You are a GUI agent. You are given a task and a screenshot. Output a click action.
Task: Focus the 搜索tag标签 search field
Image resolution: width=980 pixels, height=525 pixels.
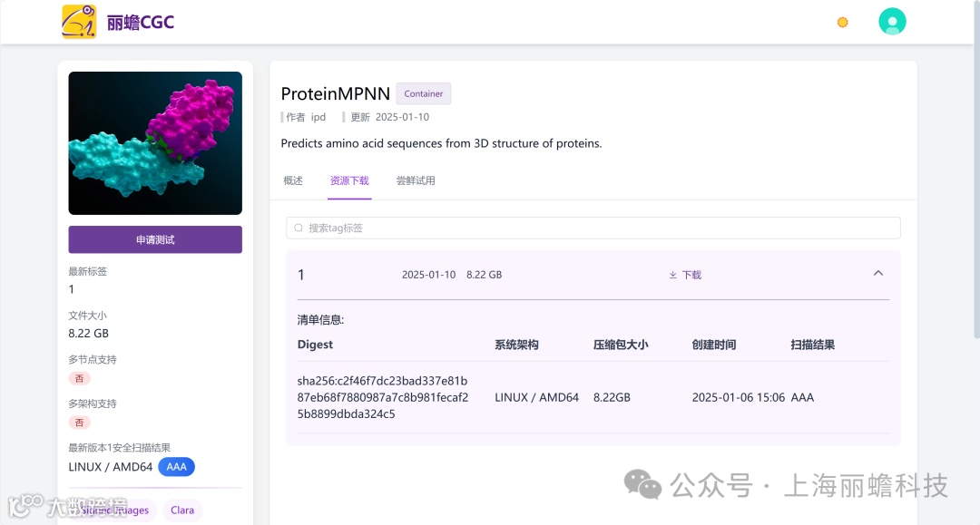click(x=593, y=228)
